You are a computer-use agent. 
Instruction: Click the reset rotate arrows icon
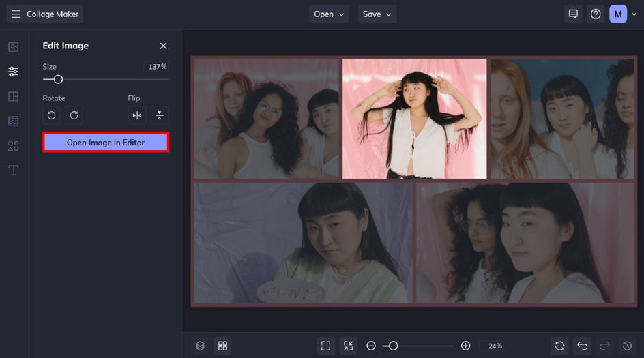tap(559, 346)
